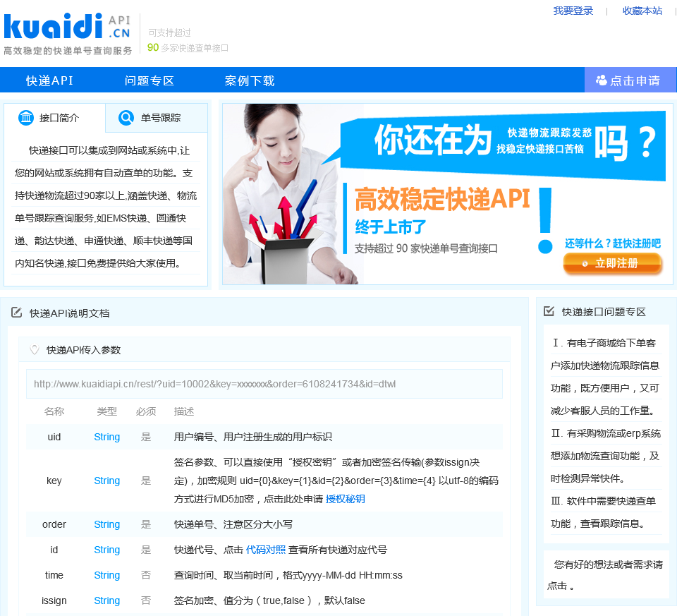677x616 pixels.
Task: Open the 快递API menu item
Action: 49,80
